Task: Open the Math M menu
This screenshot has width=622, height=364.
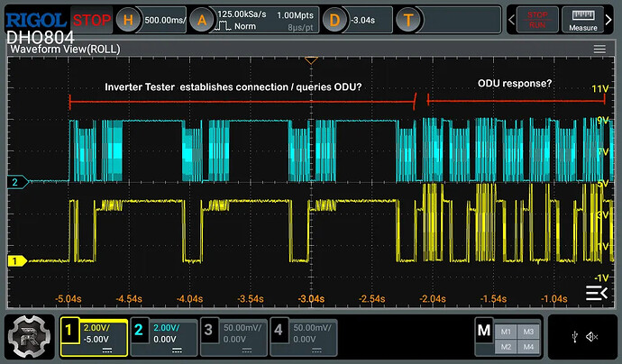Action: (484, 330)
